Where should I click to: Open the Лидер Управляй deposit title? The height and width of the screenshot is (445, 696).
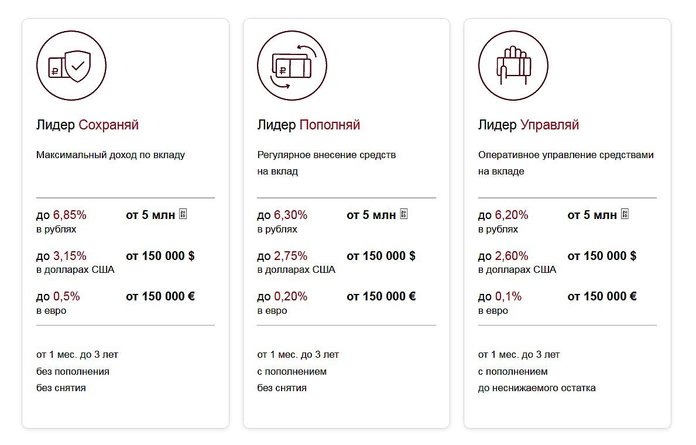pyautogui.click(x=529, y=125)
